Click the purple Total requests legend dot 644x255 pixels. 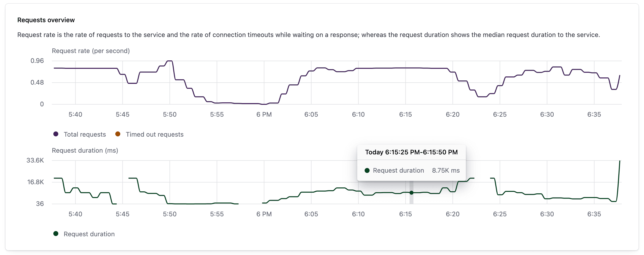[x=56, y=134]
